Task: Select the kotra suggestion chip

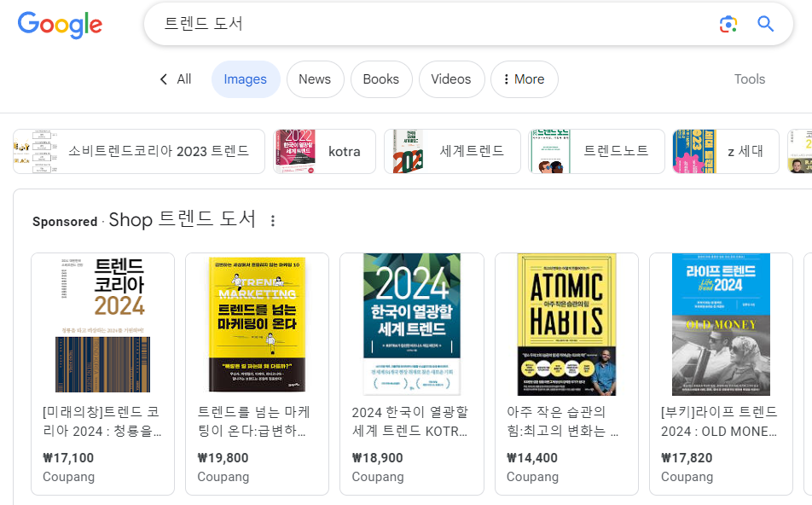Action: click(324, 151)
